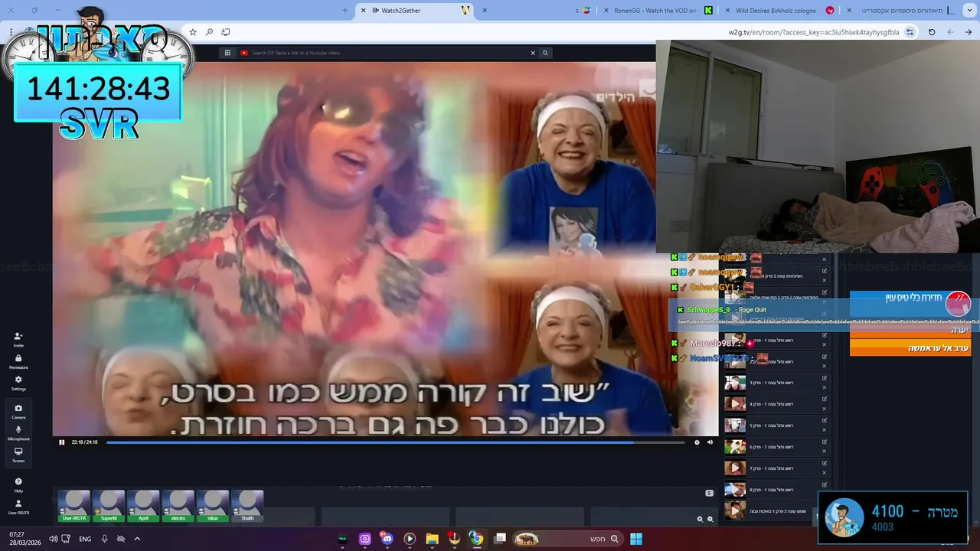The image size is (980, 551).
Task: Select the User-RRJTR participant tile
Action: 73,506
